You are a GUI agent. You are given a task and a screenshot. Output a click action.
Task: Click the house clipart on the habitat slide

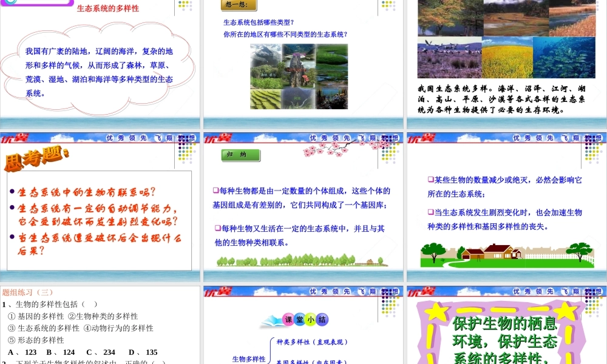pos(493,252)
